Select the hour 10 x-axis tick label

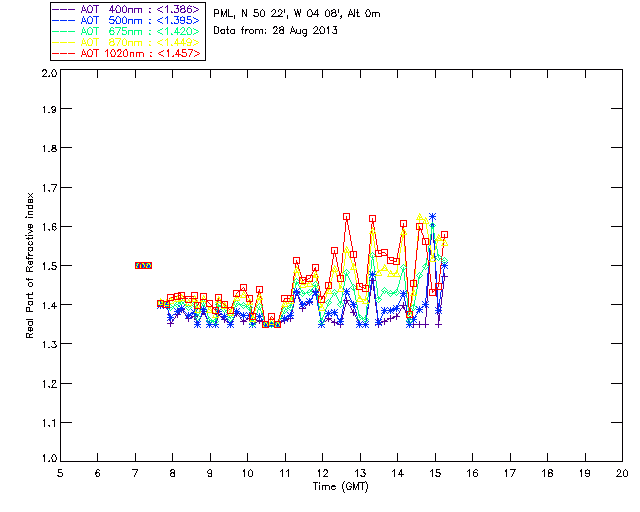pos(247,473)
